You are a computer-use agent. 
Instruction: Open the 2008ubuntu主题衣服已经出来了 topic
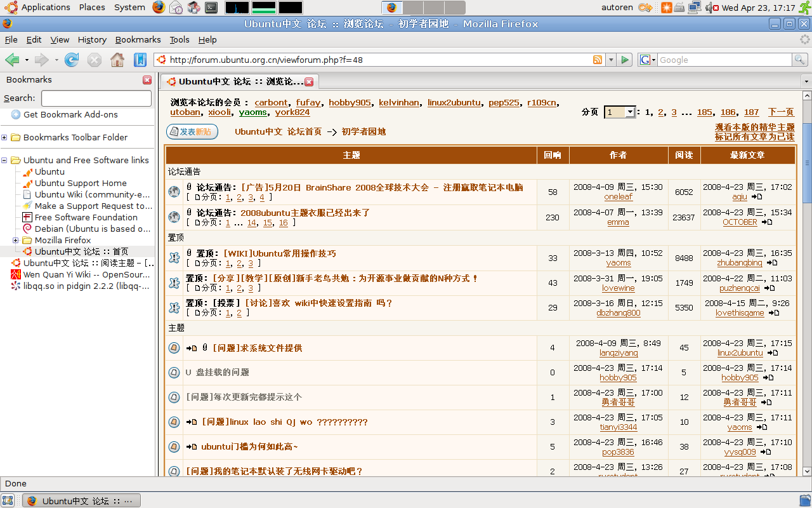click(305, 213)
